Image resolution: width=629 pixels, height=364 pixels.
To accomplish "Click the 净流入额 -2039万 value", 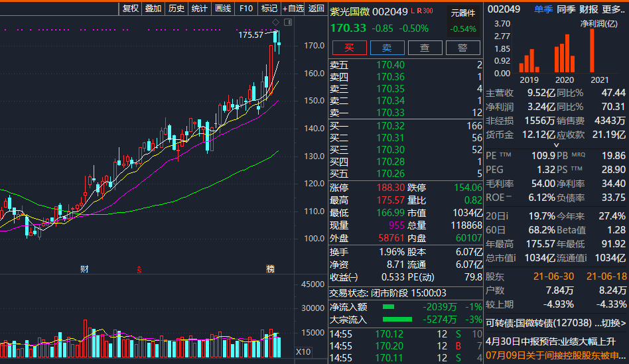I will point(439,307).
